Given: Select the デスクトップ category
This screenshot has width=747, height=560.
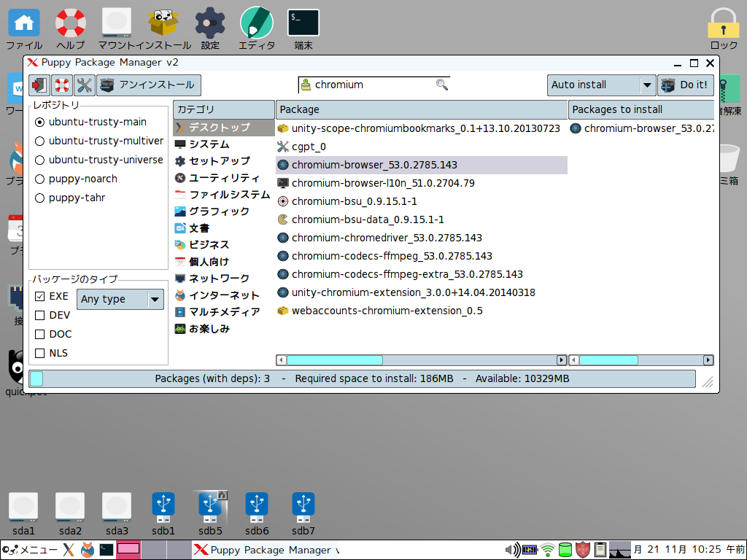Looking at the screenshot, I should point(223,128).
